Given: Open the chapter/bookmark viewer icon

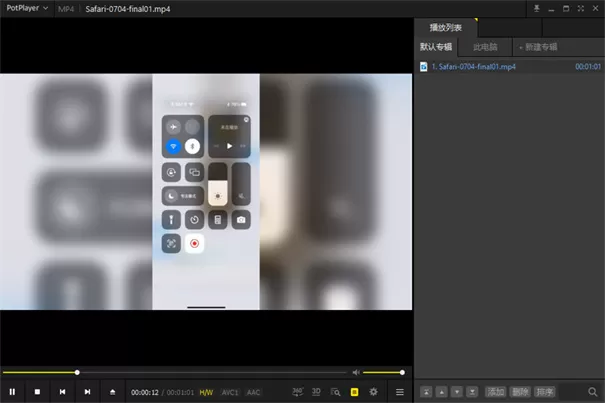Looking at the screenshot, I should pos(335,392).
